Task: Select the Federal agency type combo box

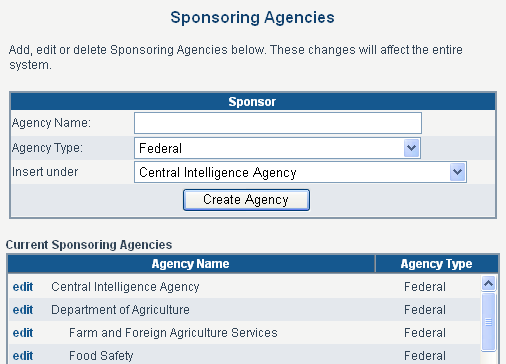Action: click(x=277, y=148)
